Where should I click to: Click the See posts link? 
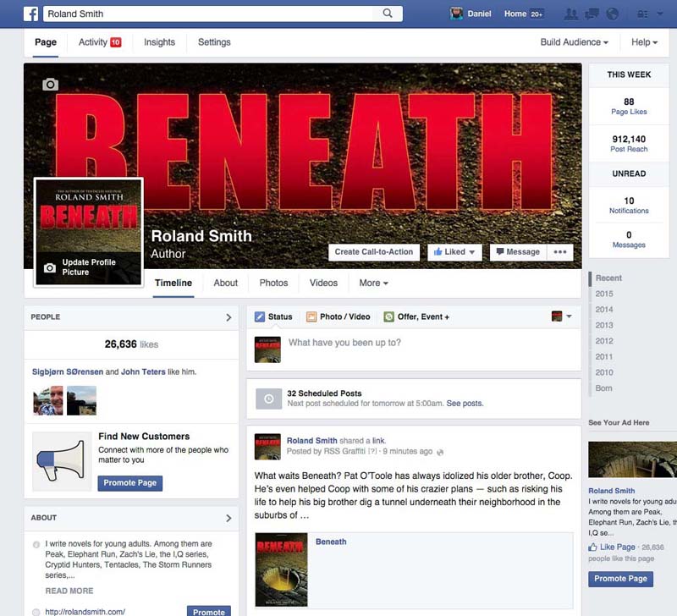(x=465, y=404)
